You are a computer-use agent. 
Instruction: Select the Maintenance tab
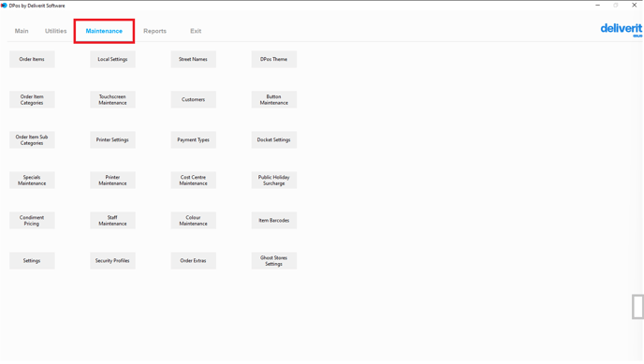(x=104, y=31)
